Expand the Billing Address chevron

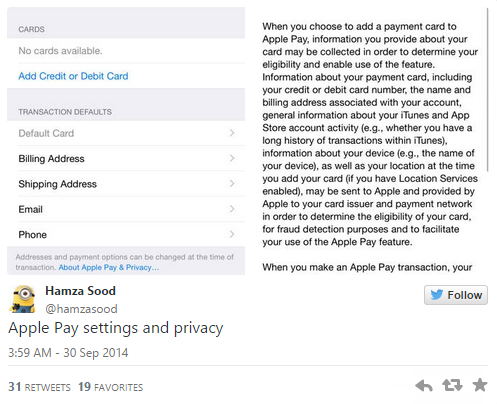[232, 158]
